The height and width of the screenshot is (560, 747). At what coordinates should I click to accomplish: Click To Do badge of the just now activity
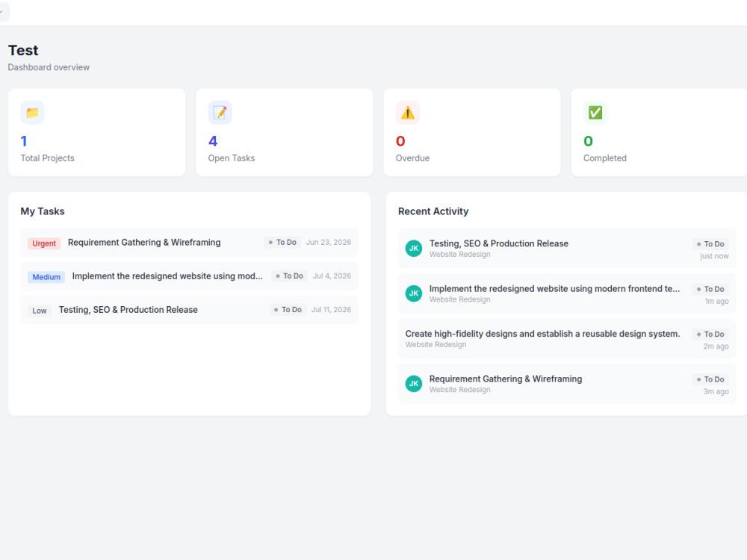click(x=710, y=244)
